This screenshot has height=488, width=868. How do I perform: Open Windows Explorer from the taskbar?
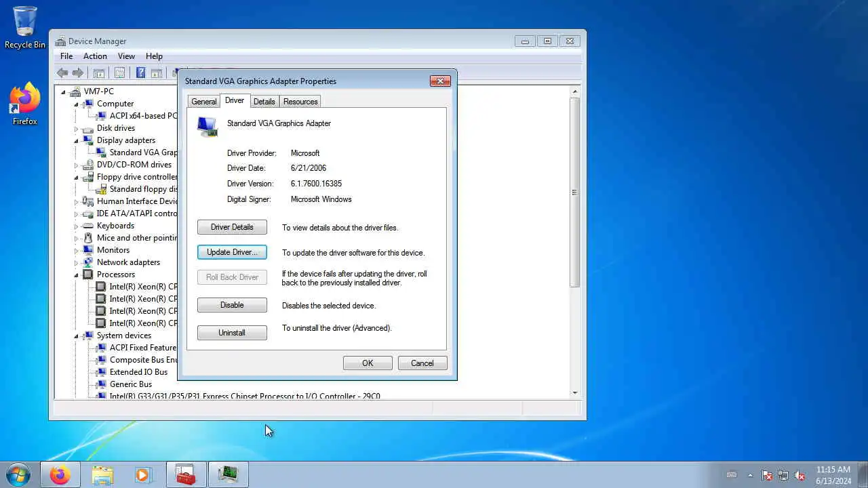click(102, 474)
